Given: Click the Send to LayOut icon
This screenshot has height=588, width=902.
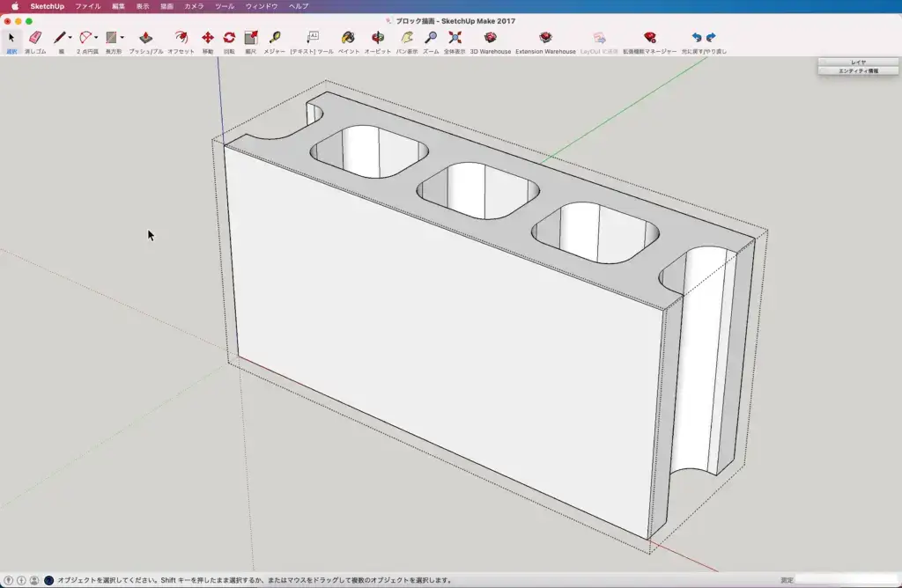Looking at the screenshot, I should click(599, 38).
